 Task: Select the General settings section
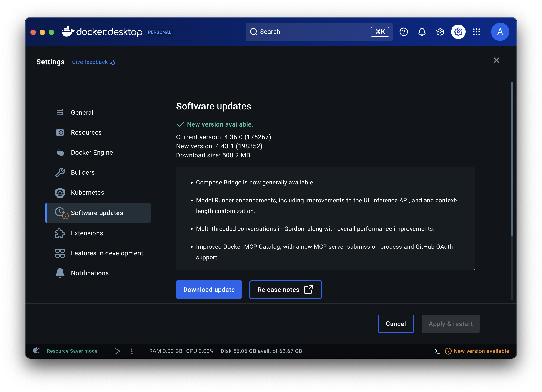(82, 112)
